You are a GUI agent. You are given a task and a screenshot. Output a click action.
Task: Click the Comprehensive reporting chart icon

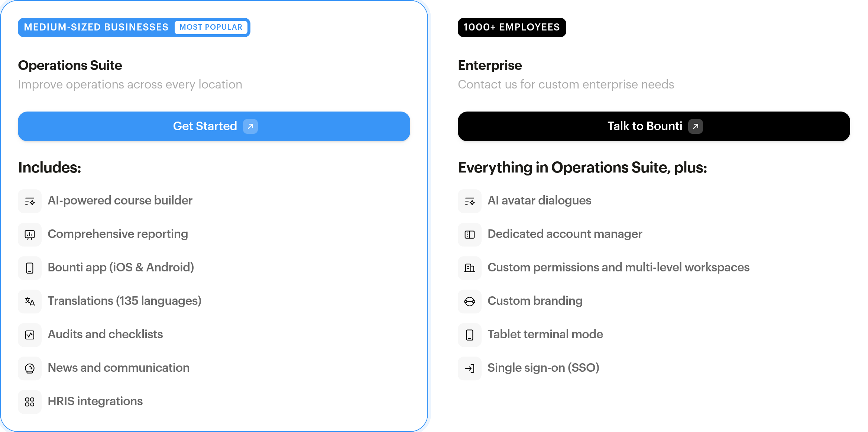30,235
